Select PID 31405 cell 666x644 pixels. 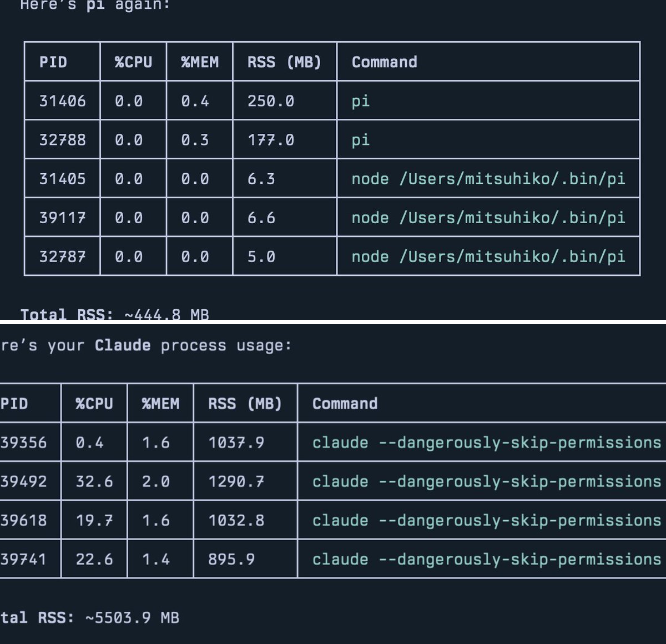[x=62, y=179]
